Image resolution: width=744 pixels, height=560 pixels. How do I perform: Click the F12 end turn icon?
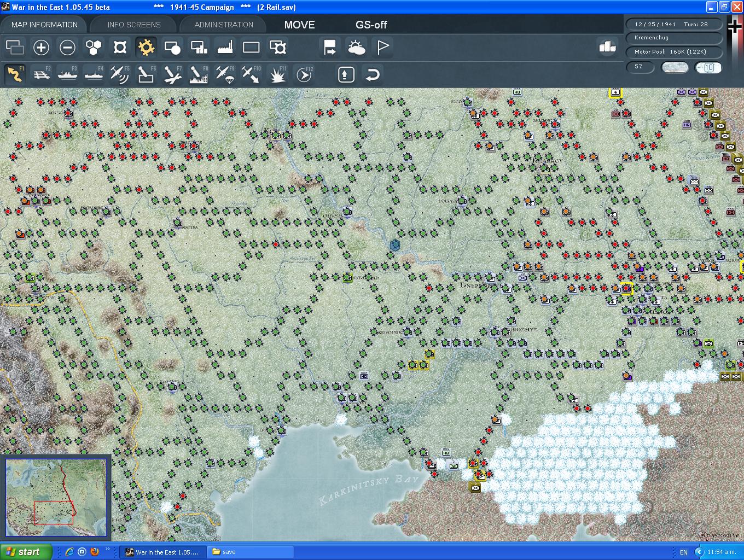tap(304, 74)
